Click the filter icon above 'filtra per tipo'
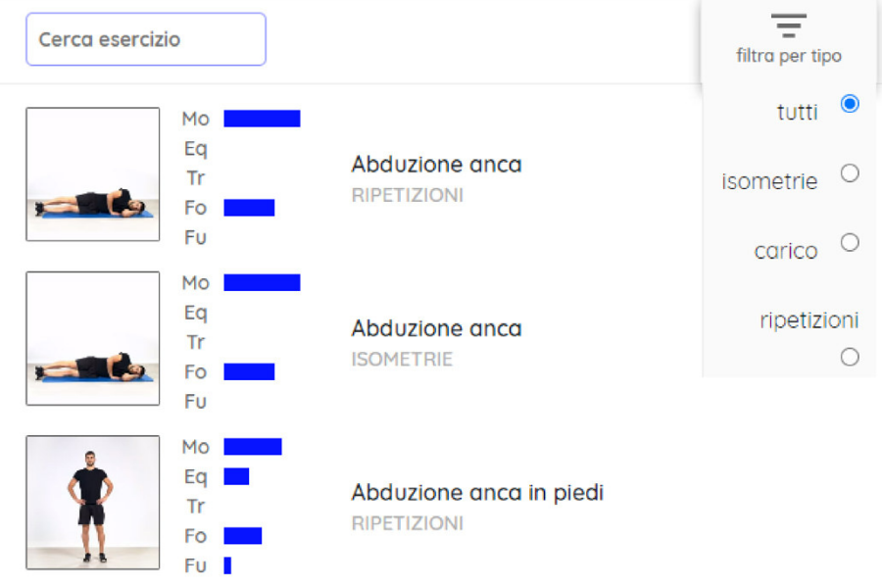This screenshot has height=588, width=882. [788, 25]
